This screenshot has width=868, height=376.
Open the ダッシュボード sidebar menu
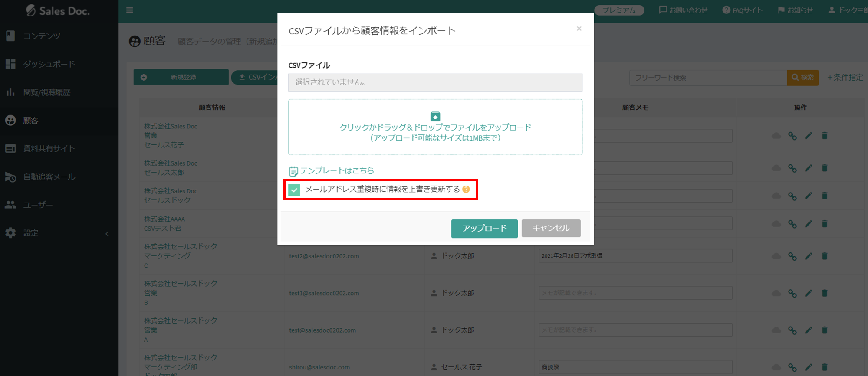click(49, 64)
